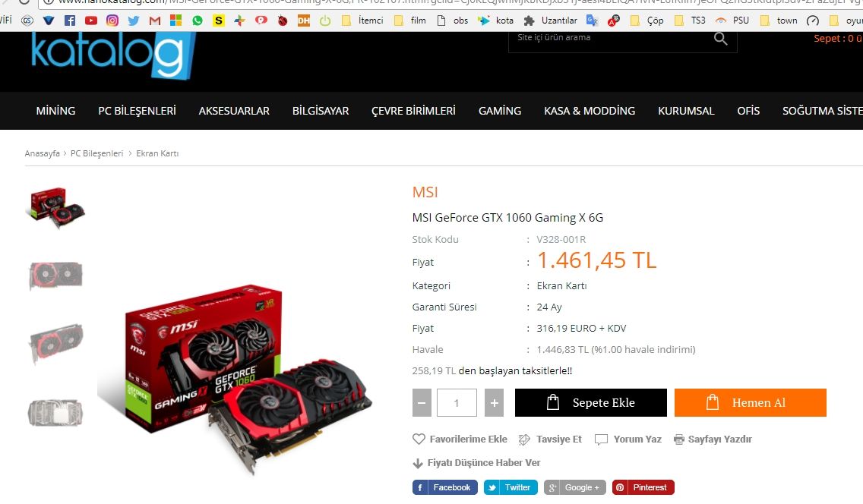Open the YouTube bookmark icon

tap(91, 20)
